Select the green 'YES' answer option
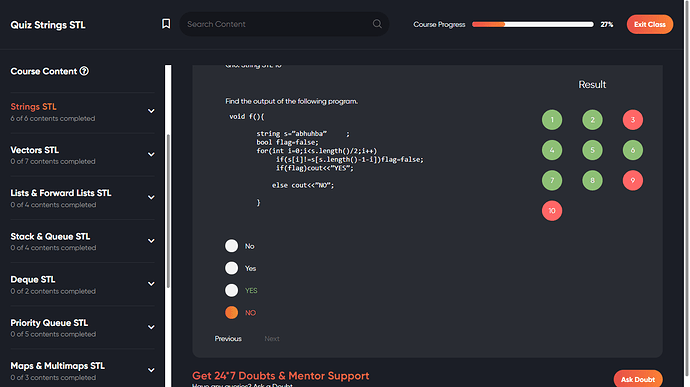This screenshot has width=690, height=387. pyautogui.click(x=231, y=290)
